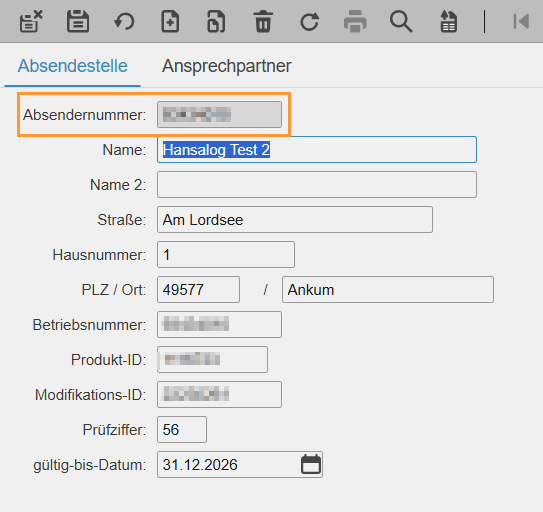
Task: Click the gültig-bis-Datum label text
Action: (x=90, y=465)
